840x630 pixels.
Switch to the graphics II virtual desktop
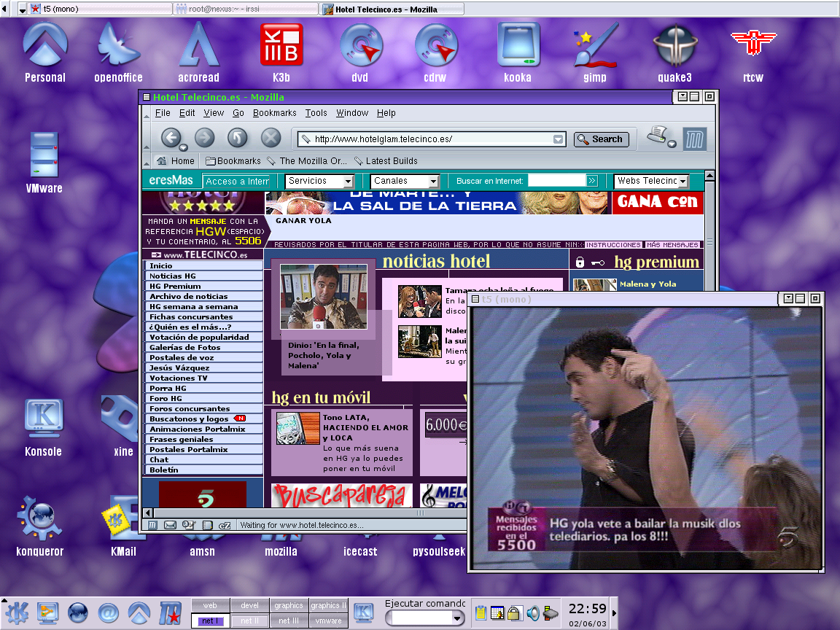328,605
